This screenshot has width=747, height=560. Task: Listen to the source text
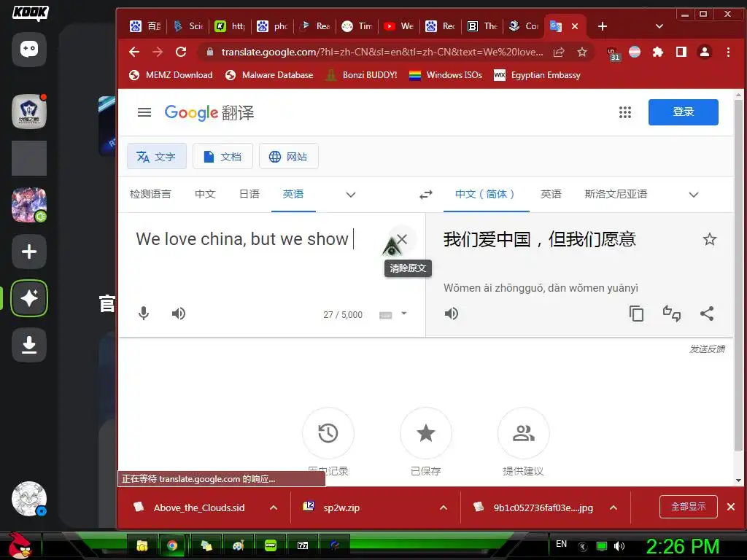pos(179,314)
